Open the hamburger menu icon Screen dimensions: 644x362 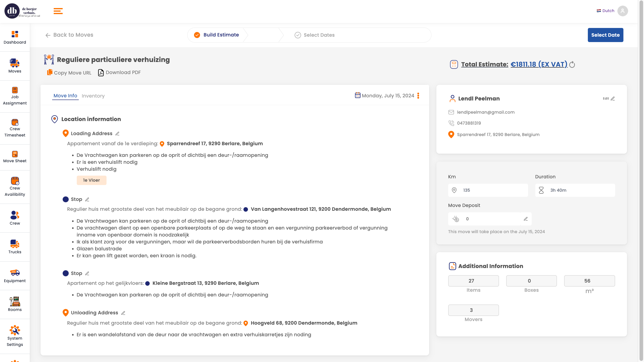(x=58, y=11)
